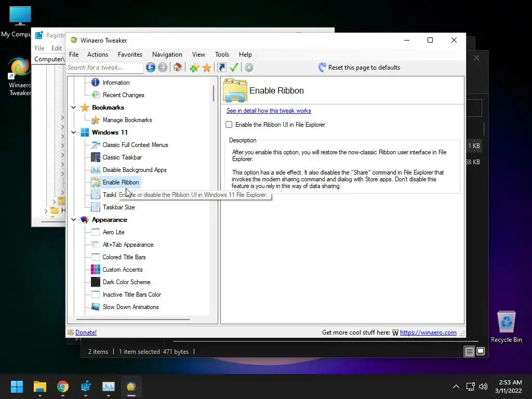Open the Actions menu
Screen dimensions: 532x399
(98, 54)
